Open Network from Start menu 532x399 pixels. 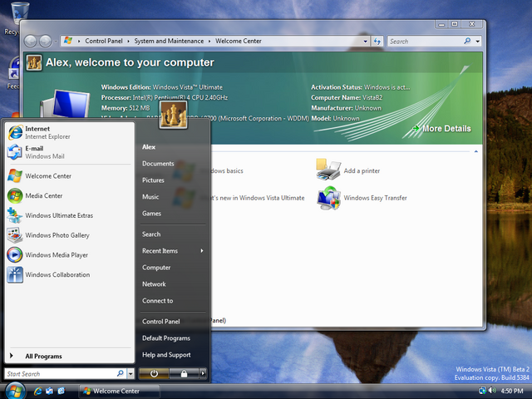pos(154,284)
